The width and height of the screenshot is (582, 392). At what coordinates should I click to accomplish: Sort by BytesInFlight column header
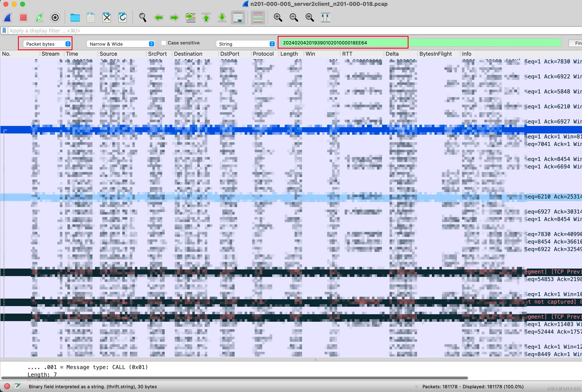[439, 54]
